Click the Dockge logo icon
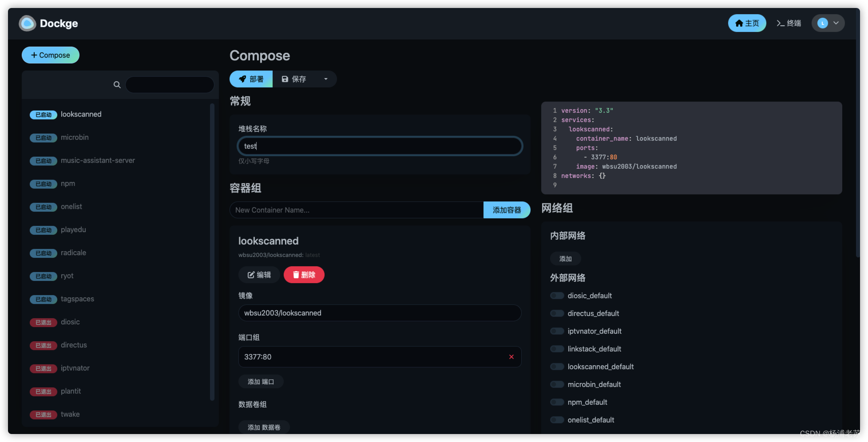The height and width of the screenshot is (442, 868). pyautogui.click(x=27, y=24)
